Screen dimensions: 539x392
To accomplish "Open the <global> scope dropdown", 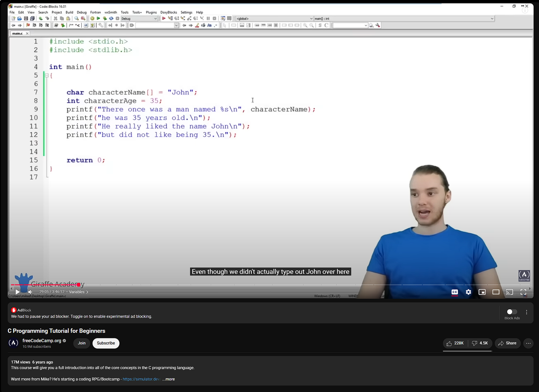I will coord(311,18).
